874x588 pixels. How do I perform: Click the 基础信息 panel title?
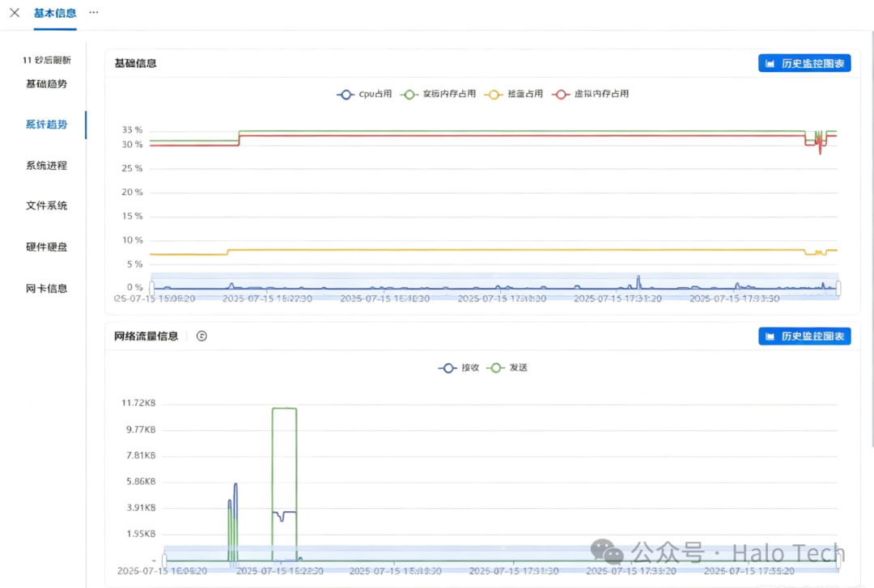(135, 64)
